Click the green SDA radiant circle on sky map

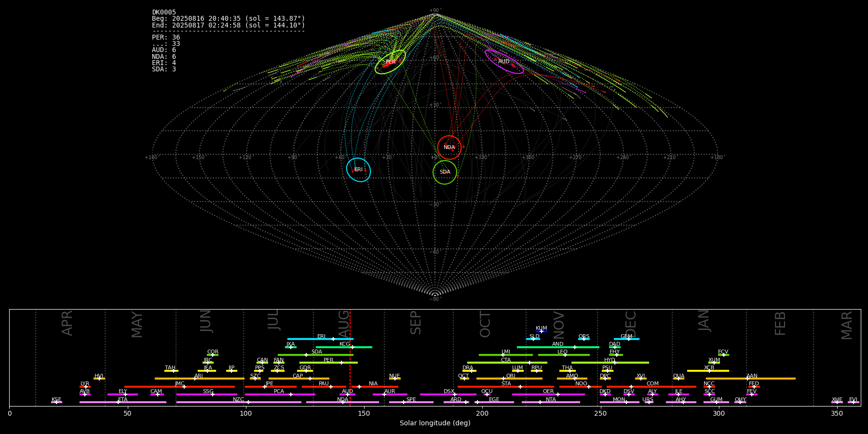(445, 172)
